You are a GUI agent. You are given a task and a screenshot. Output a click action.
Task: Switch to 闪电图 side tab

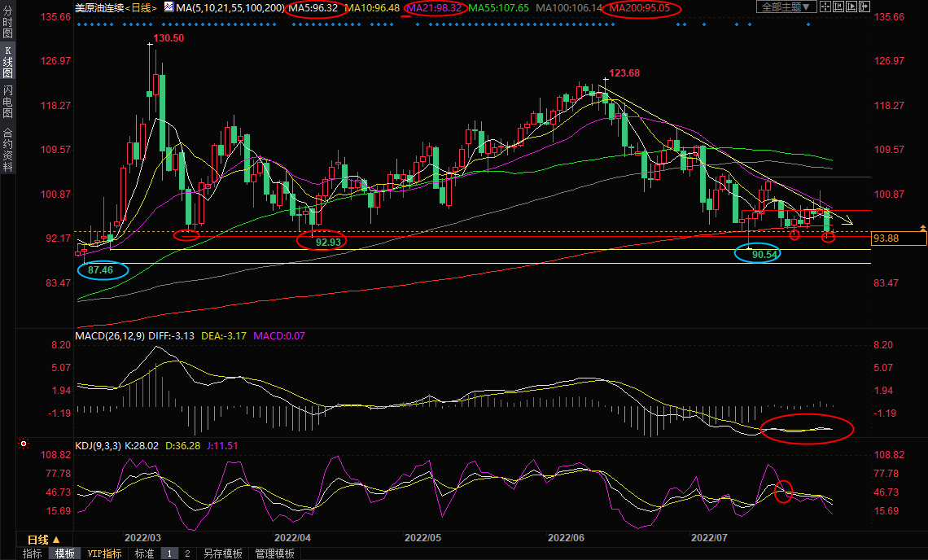(7, 100)
